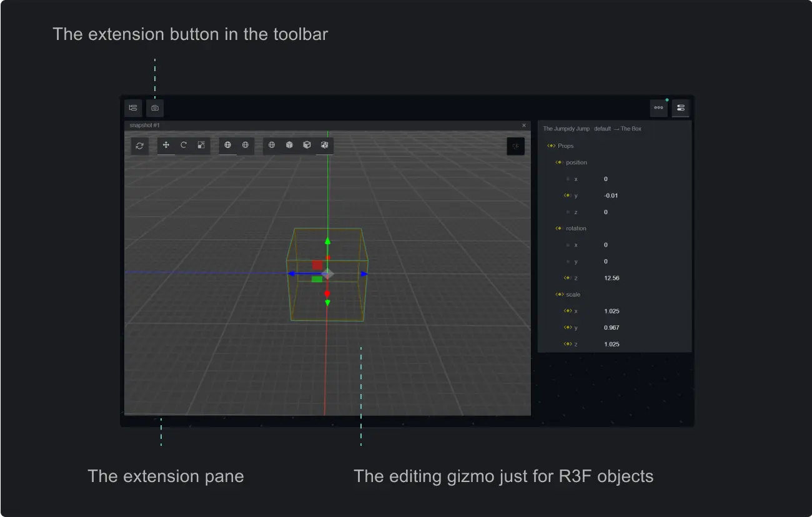This screenshot has height=517, width=812.
Task: Click the position group label
Action: click(x=577, y=162)
